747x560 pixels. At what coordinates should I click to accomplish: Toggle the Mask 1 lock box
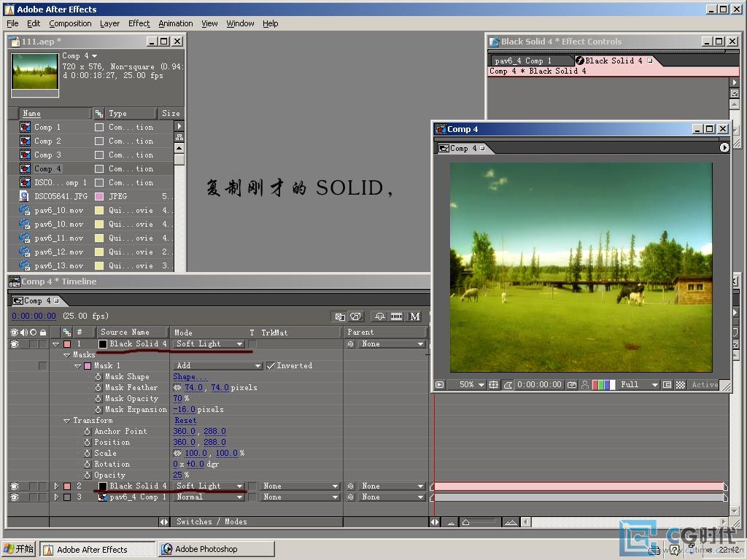[x=42, y=366]
